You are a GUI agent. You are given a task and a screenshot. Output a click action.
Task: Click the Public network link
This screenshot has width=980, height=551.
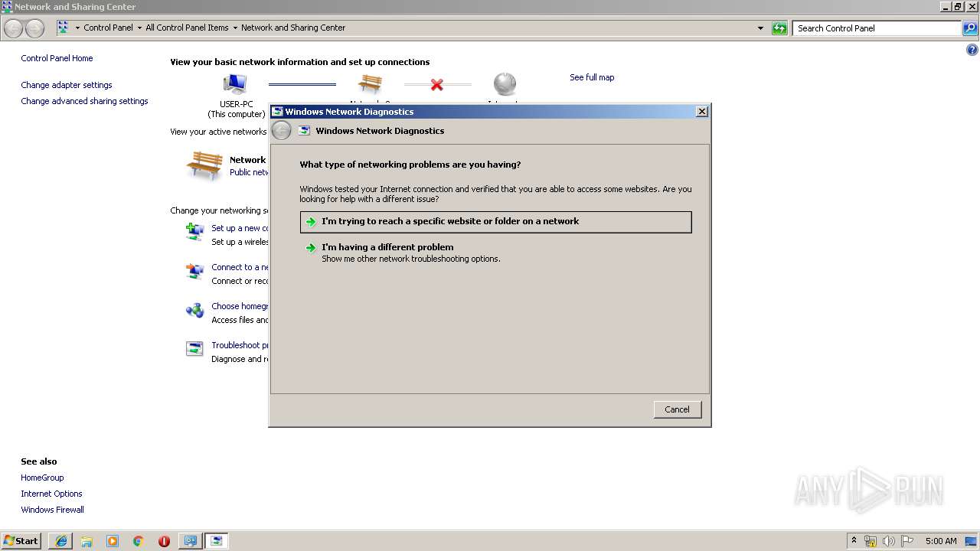(249, 172)
